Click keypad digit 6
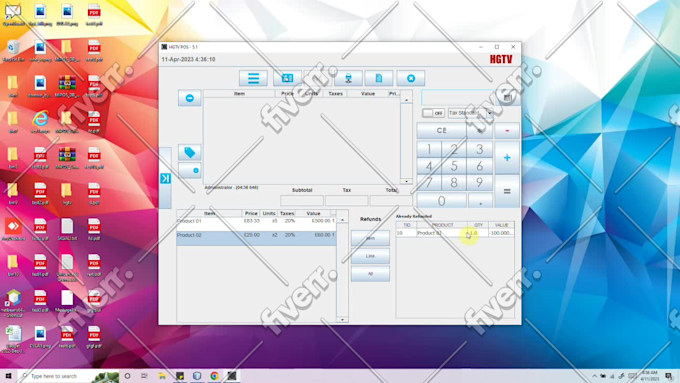Screen dimensions: 680x383 pos(480,166)
